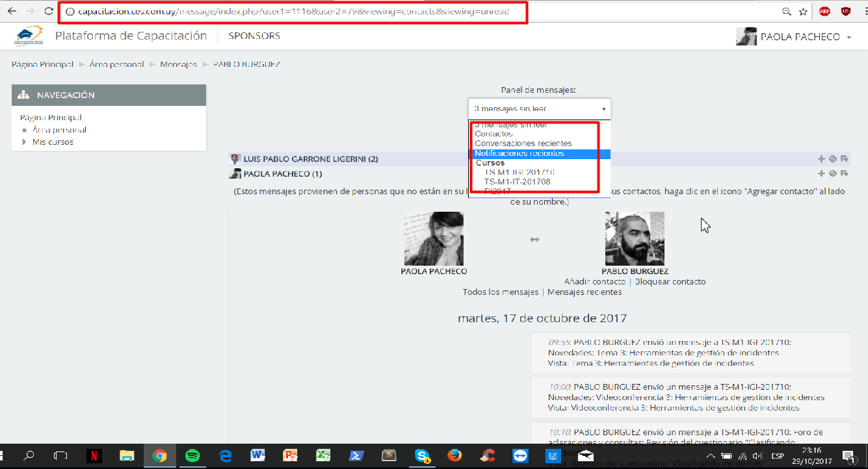Click the browser back arrow
868x469 pixels.
pyautogui.click(x=11, y=11)
